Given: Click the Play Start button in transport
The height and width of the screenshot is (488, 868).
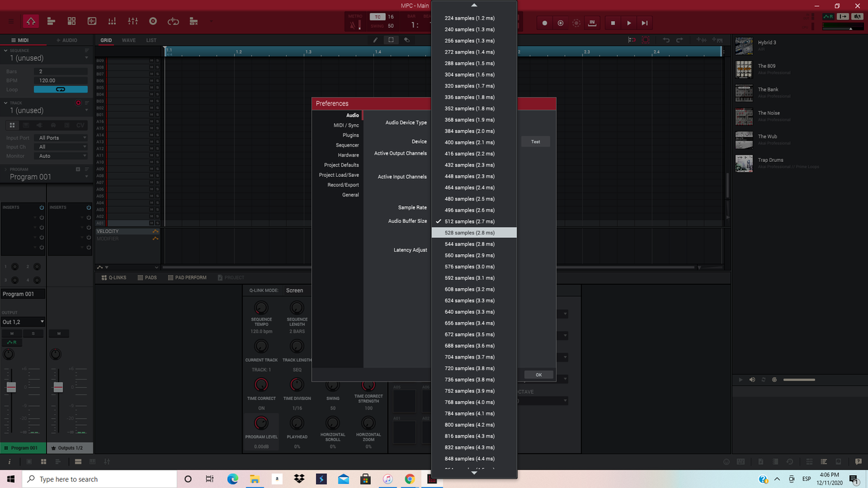Looking at the screenshot, I should pos(645,23).
